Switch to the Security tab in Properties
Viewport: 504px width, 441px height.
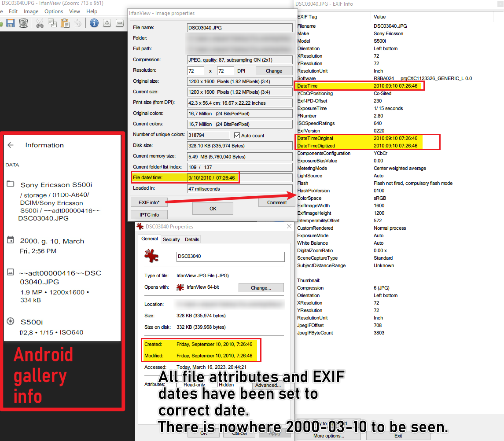tap(171, 239)
